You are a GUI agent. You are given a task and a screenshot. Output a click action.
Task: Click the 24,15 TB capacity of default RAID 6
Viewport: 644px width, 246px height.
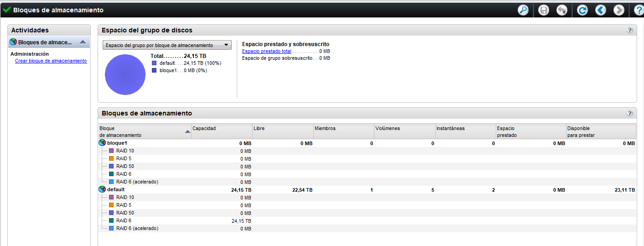241,221
